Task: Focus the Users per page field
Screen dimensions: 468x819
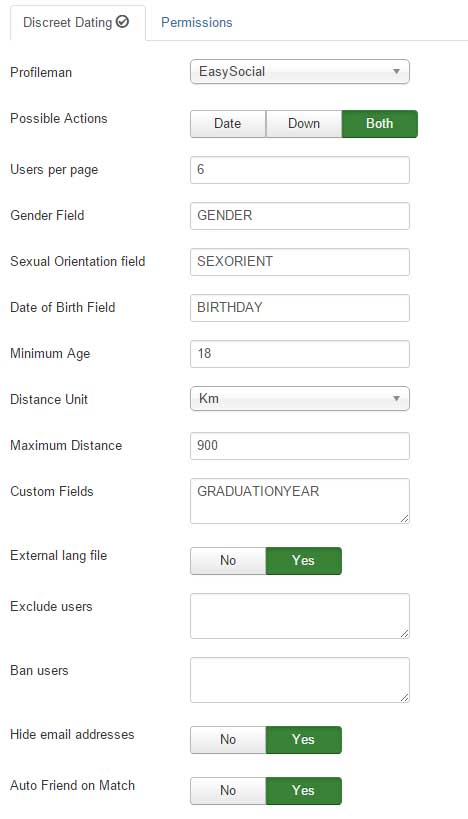Action: pyautogui.click(x=300, y=170)
